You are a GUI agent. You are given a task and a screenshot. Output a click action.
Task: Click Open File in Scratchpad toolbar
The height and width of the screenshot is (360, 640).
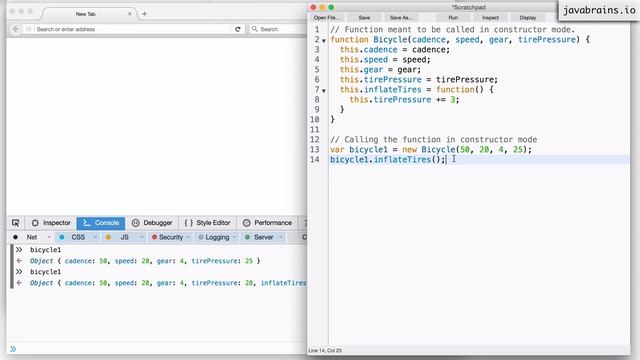click(327, 18)
